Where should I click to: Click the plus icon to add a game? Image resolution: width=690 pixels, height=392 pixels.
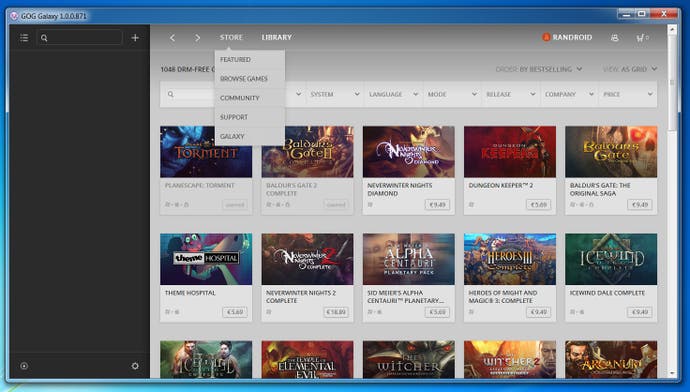pyautogui.click(x=135, y=38)
